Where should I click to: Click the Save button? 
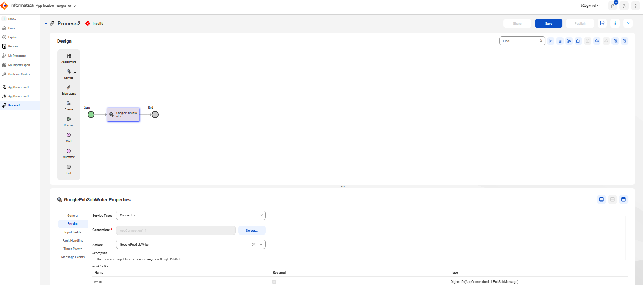pos(549,23)
